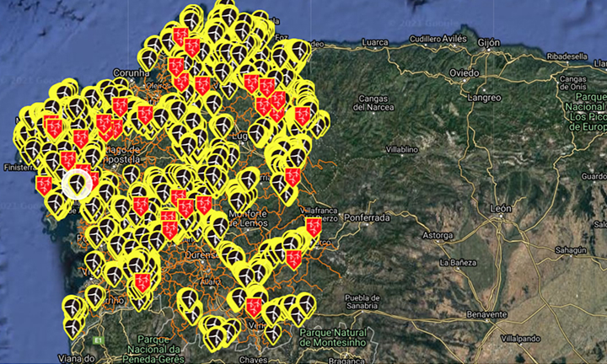Click the westernmost red marker beside Finisterre
The image size is (607, 364).
44,185
